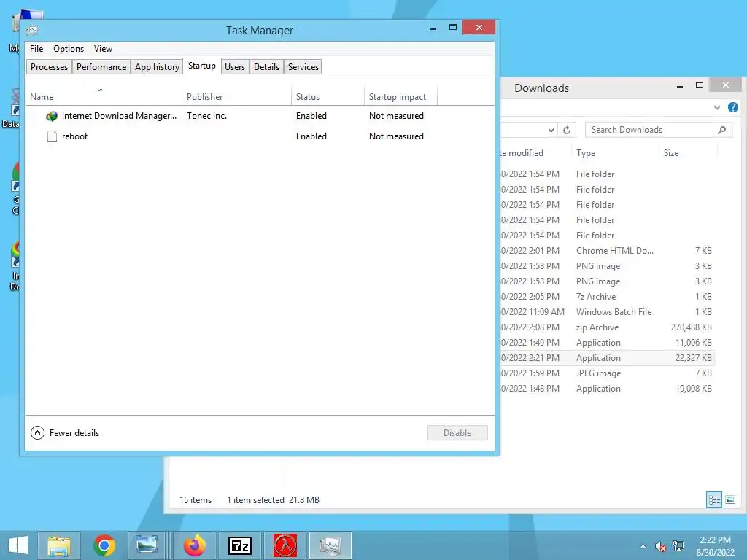Open the Windows Start button
This screenshot has width=747, height=560.
[x=18, y=545]
